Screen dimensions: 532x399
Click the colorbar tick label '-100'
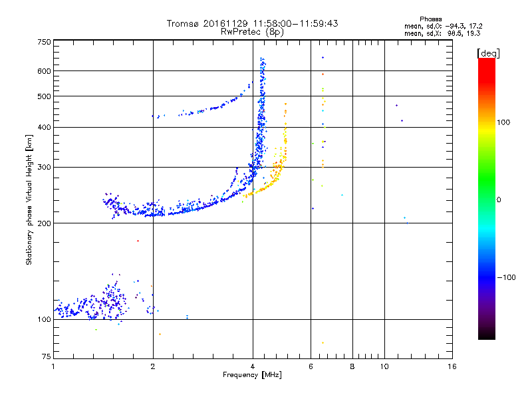(506, 277)
